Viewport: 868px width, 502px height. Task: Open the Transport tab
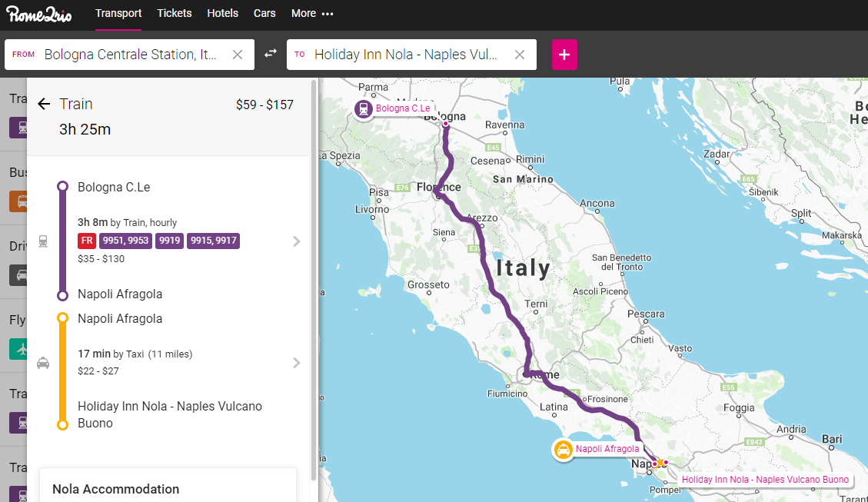[118, 13]
